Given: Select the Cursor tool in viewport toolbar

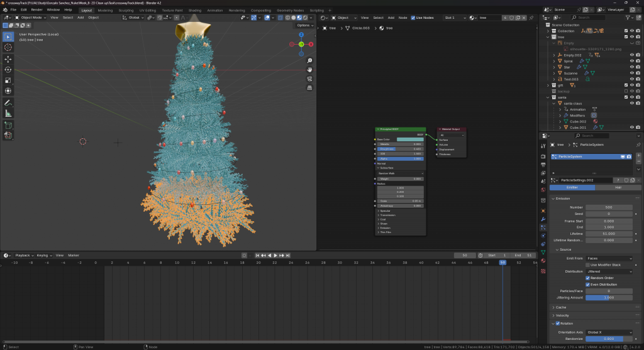Looking at the screenshot, I should coord(8,48).
